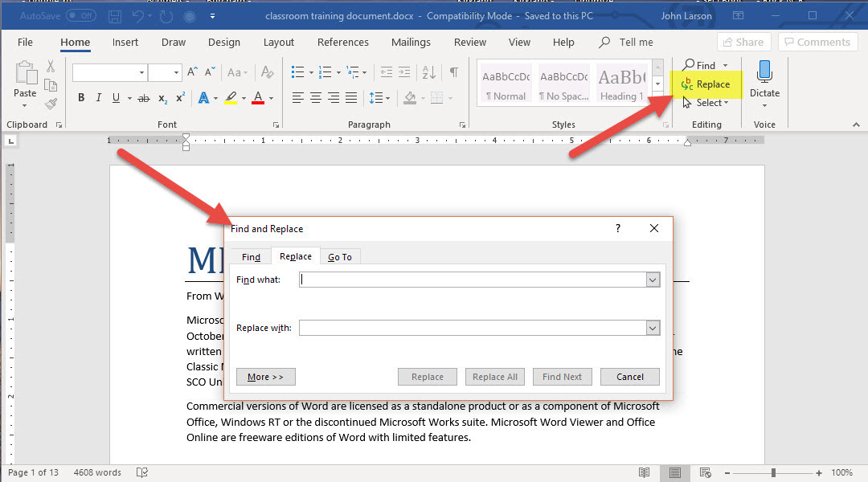Open the font name dropdown

pyautogui.click(x=141, y=72)
